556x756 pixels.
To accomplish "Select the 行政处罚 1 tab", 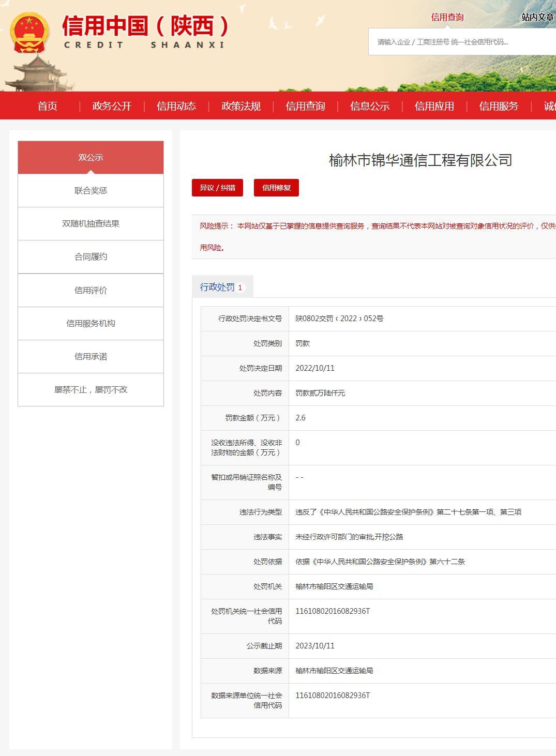I will [x=222, y=287].
